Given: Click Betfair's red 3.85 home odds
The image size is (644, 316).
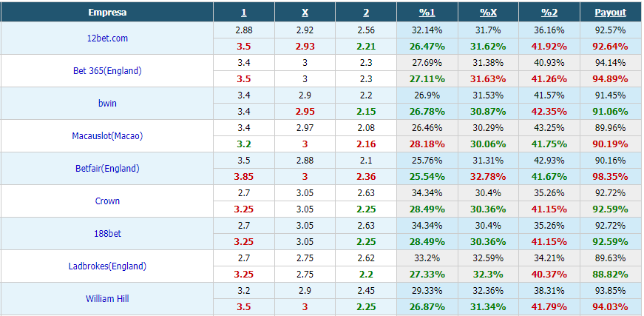Looking at the screenshot, I should pos(244,177).
